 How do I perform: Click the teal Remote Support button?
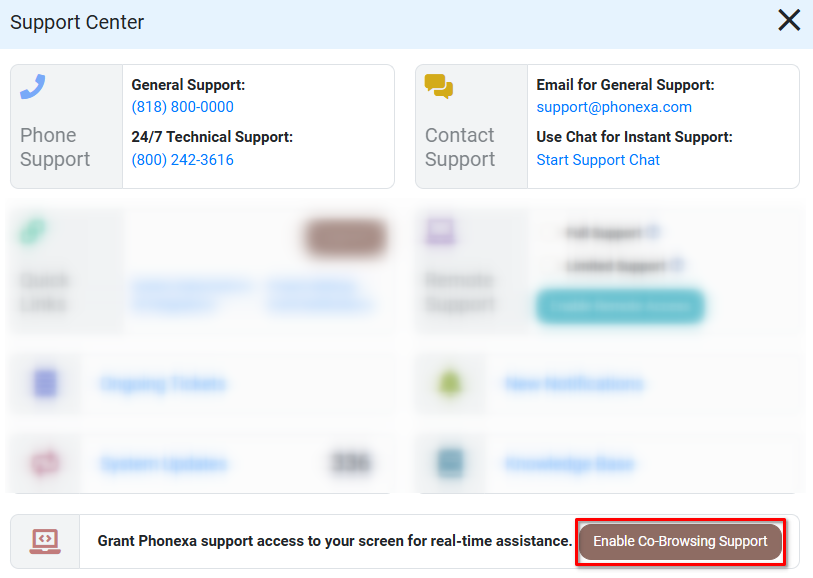619,306
